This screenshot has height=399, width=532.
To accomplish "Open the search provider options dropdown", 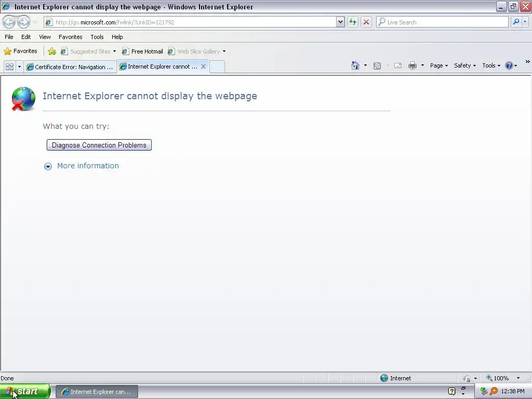I will click(525, 22).
